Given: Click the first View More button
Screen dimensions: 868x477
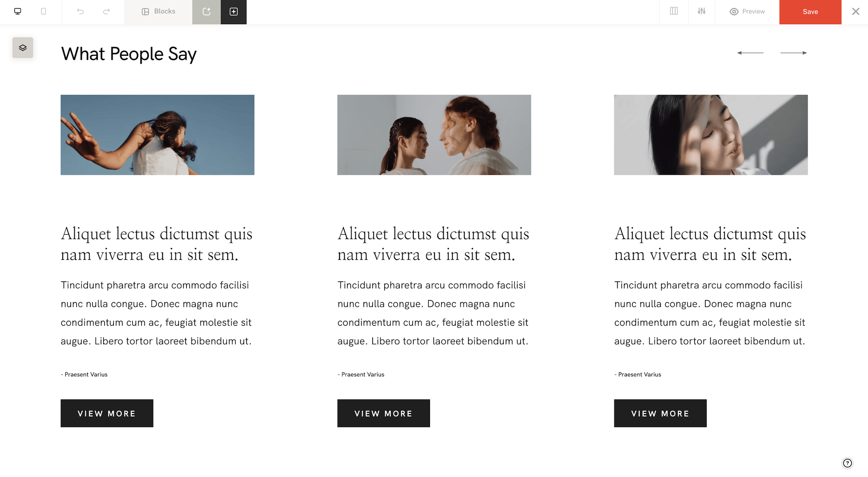Looking at the screenshot, I should point(107,413).
